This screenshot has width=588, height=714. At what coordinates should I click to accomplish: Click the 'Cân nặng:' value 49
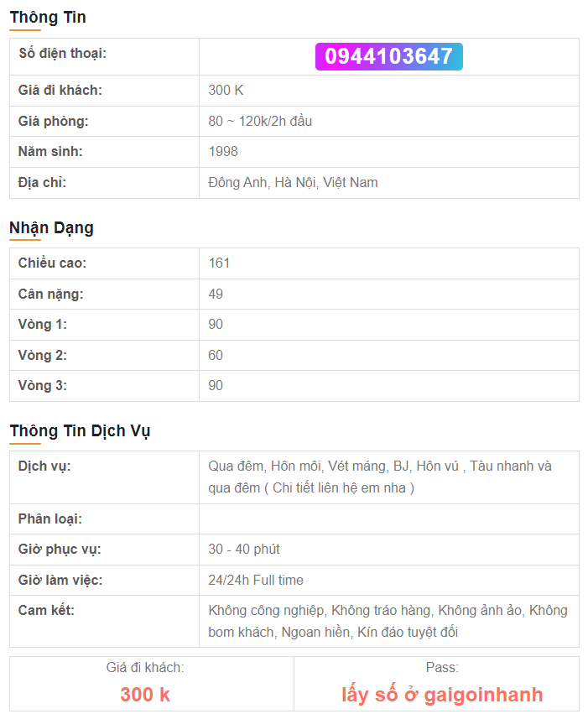[216, 294]
